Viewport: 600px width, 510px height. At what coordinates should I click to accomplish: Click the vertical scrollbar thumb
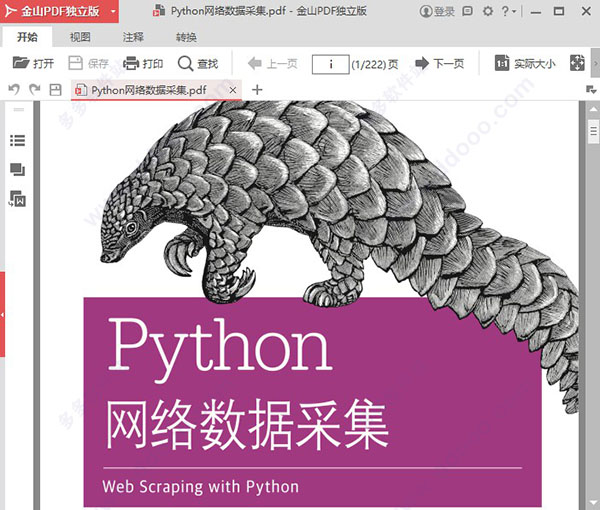[593, 132]
